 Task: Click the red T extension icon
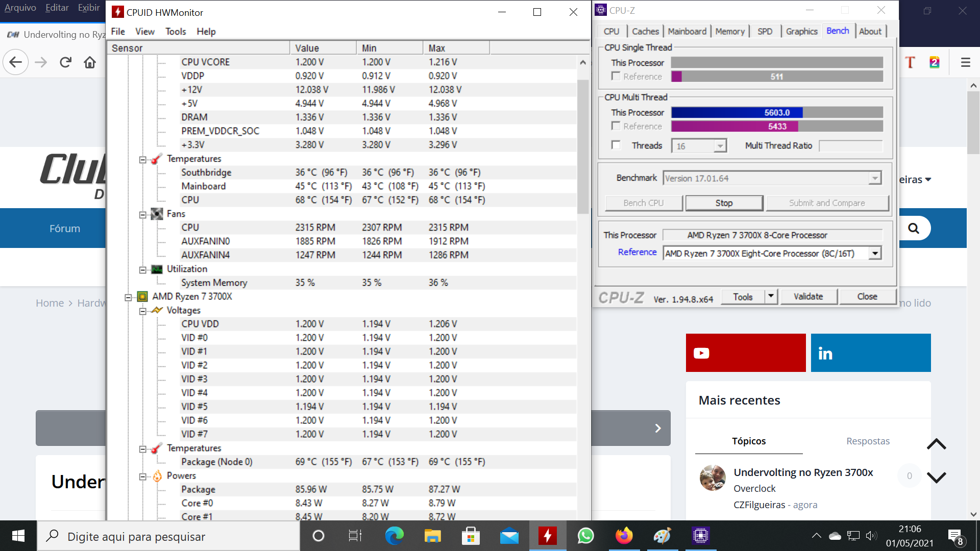tap(910, 62)
